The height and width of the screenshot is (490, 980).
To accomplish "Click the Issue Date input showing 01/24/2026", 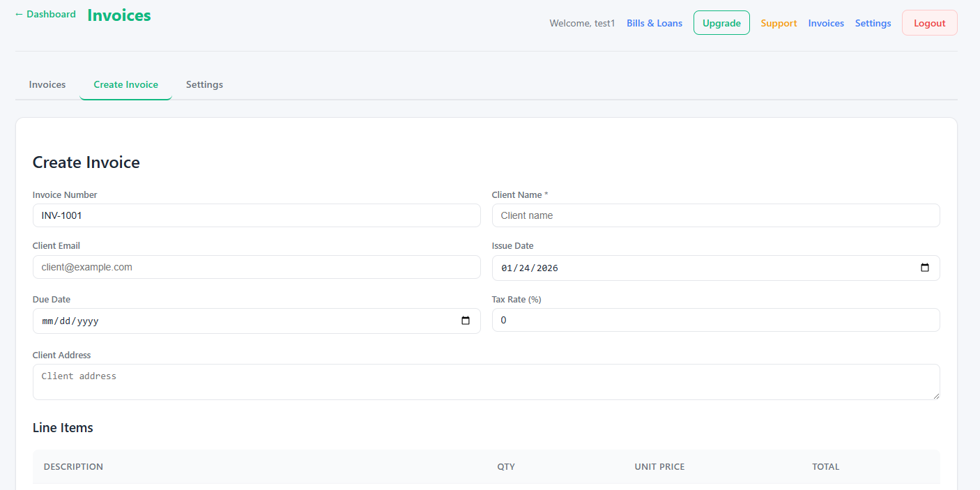I will pyautogui.click(x=697, y=268).
